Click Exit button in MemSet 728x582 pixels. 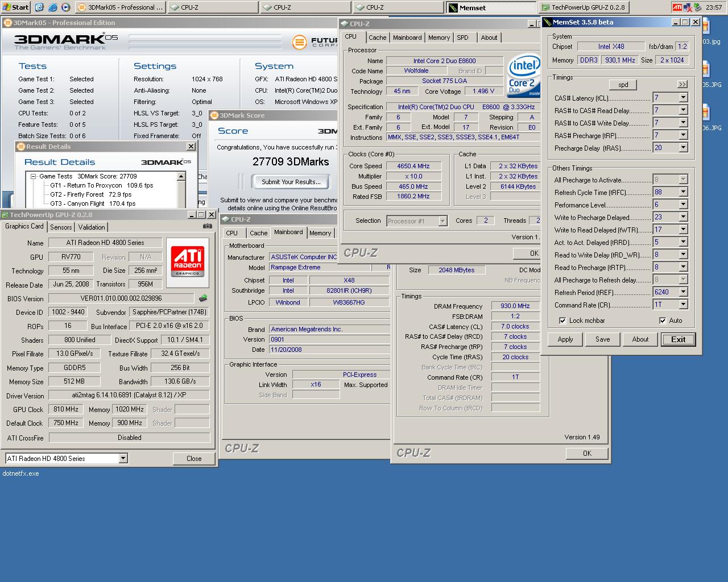click(678, 339)
